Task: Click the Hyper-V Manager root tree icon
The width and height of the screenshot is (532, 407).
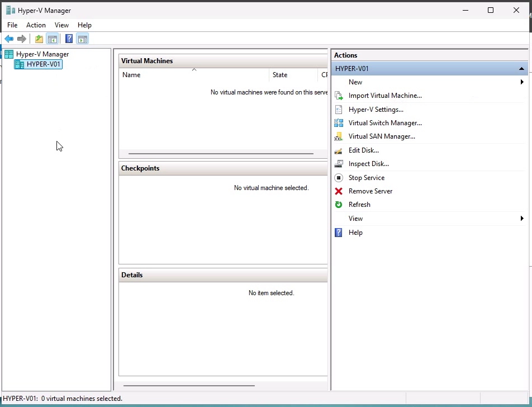Action: click(9, 54)
